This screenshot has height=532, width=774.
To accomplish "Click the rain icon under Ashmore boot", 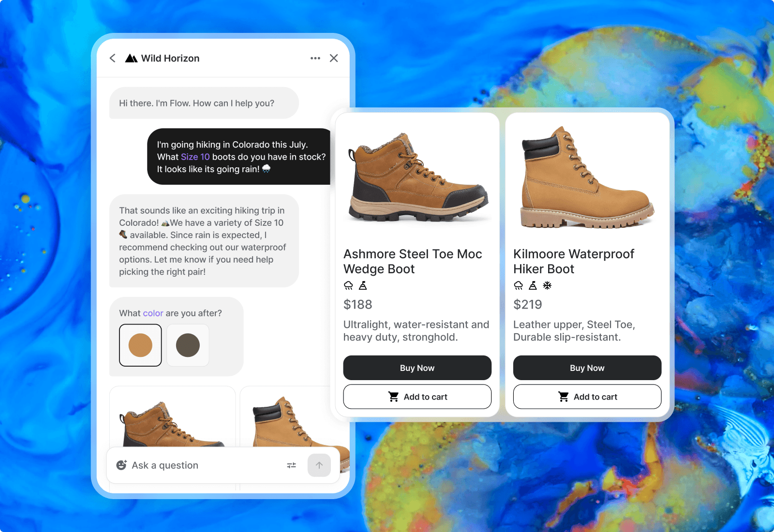I will pyautogui.click(x=348, y=286).
